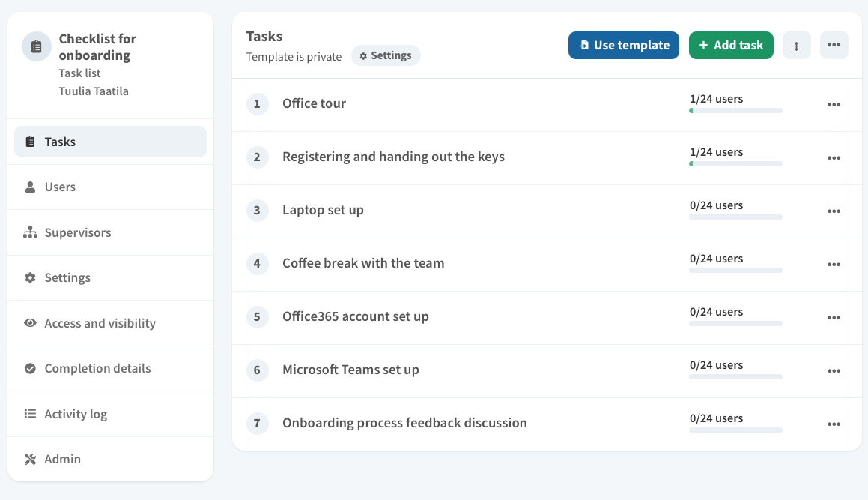This screenshot has height=500, width=868.
Task: Click the Use template button
Action: click(623, 45)
